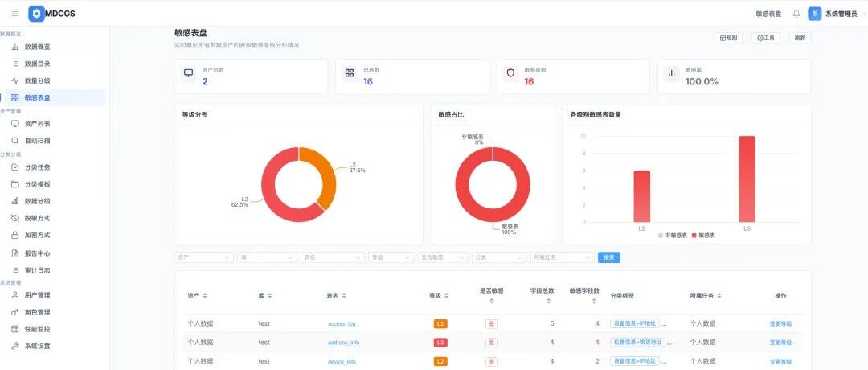Click the 自动扫描 magnifier icon
The width and height of the screenshot is (868, 370).
click(15, 141)
